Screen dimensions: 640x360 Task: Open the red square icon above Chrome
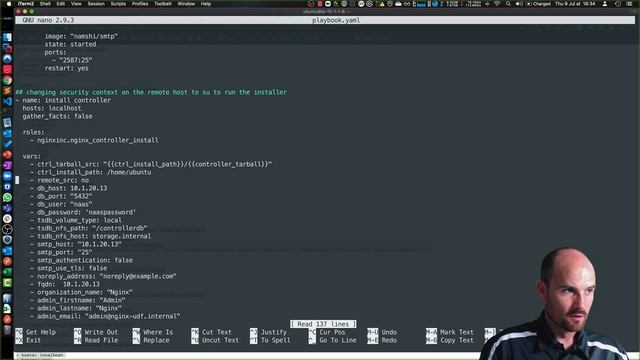7,69
